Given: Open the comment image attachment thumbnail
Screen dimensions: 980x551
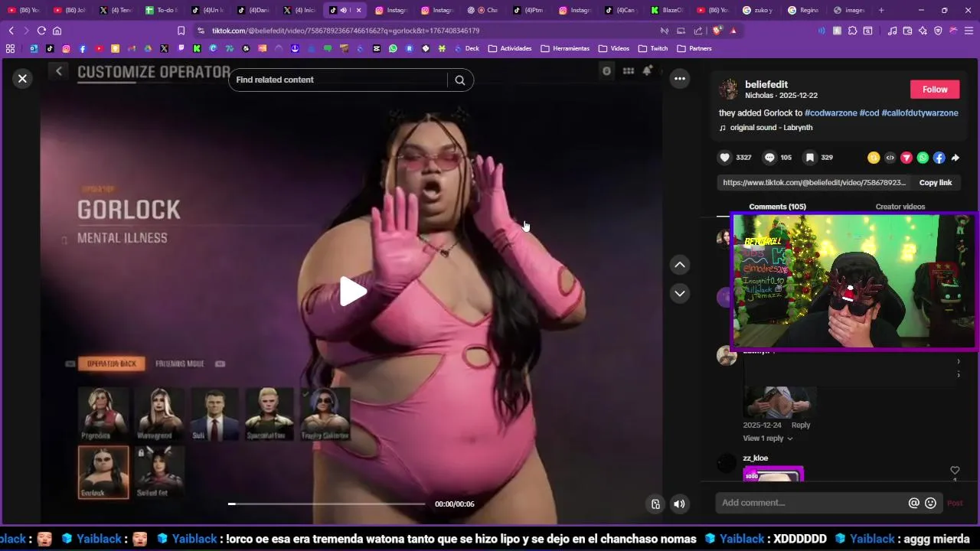Looking at the screenshot, I should [x=779, y=401].
